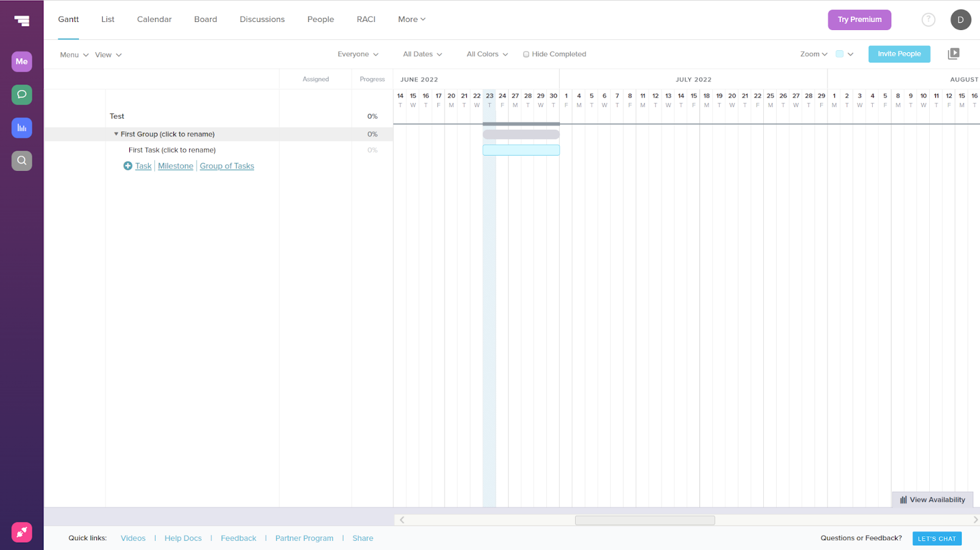The width and height of the screenshot is (980, 550).
Task: Click the scroll right arrow
Action: [975, 520]
